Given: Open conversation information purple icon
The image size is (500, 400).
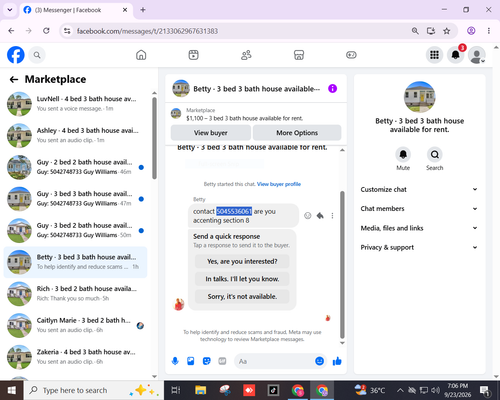Looking at the screenshot, I should point(332,89).
